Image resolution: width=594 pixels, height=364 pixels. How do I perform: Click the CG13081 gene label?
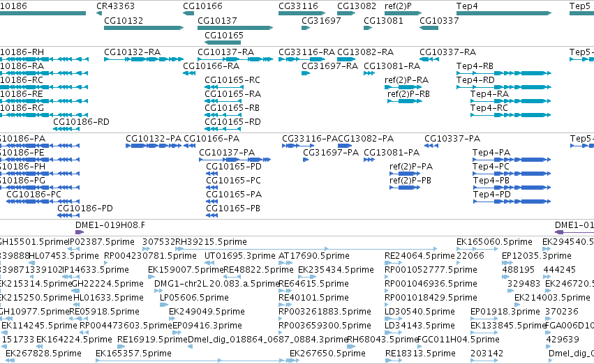tap(383, 20)
